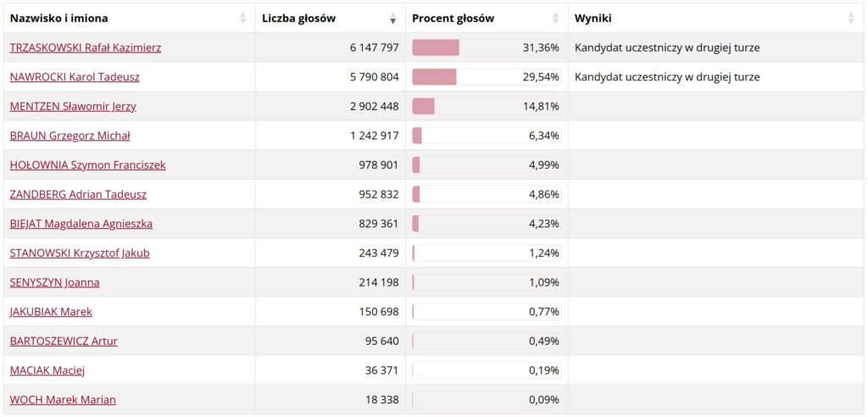Click Trzaskowski's 31,36% progress bar
The width and height of the screenshot is (868, 417).
[x=487, y=47]
